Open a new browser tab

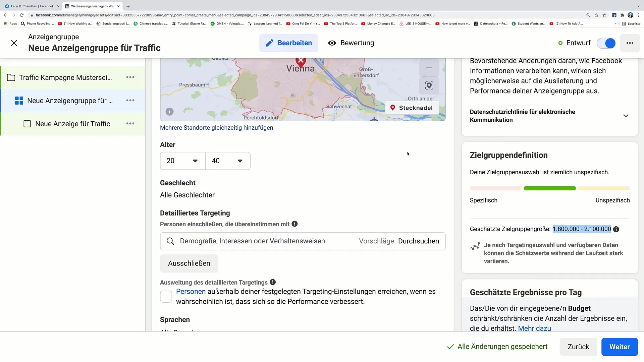tap(128, 6)
